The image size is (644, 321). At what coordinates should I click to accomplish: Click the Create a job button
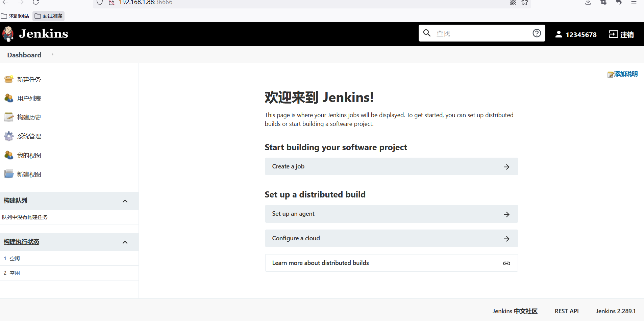391,166
